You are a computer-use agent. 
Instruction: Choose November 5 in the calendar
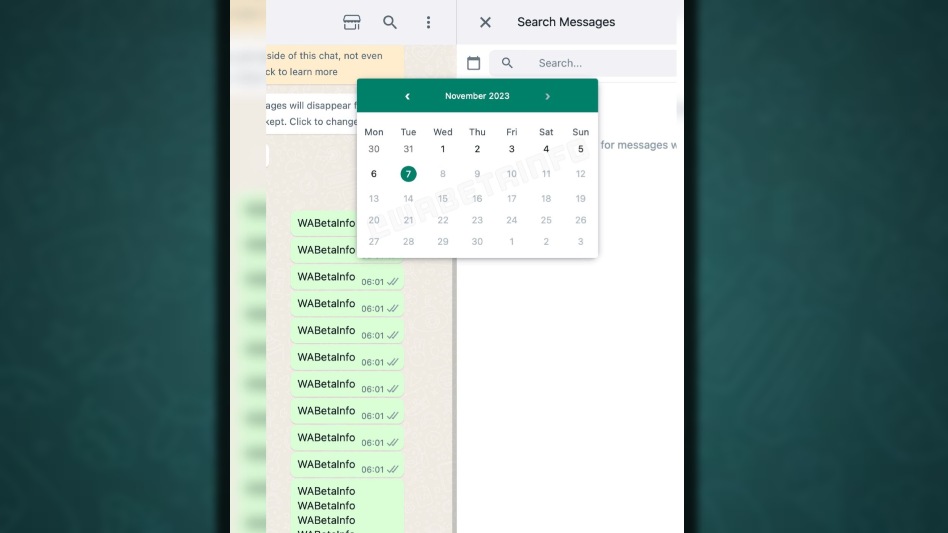point(580,149)
